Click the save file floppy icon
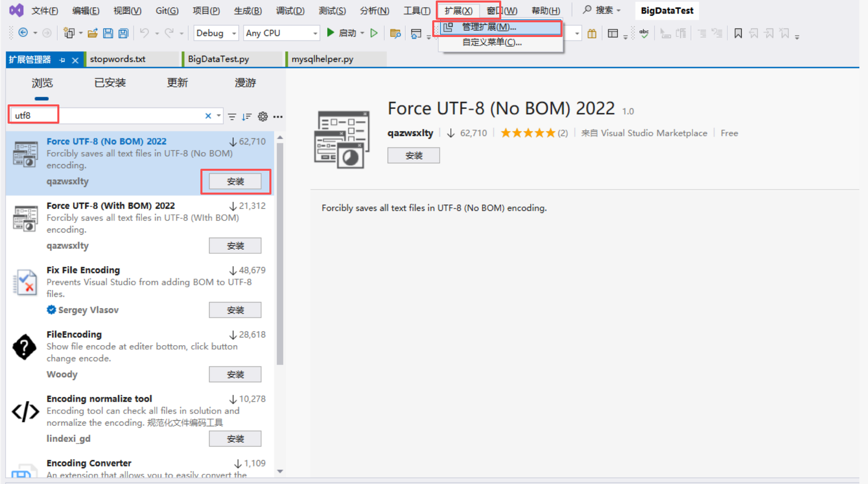Screen dimensions: 868x484 pos(108,33)
